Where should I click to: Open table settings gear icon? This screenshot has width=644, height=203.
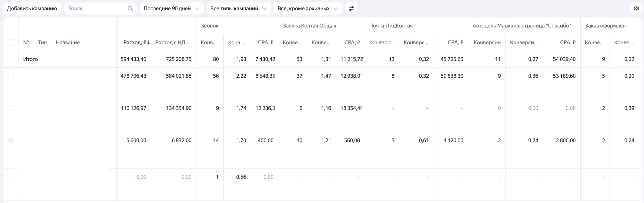tap(637, 8)
